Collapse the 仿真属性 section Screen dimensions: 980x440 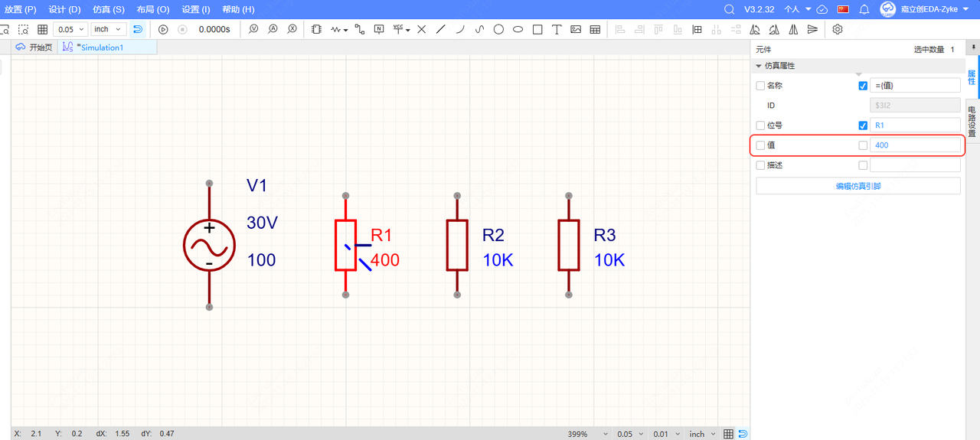click(x=759, y=67)
